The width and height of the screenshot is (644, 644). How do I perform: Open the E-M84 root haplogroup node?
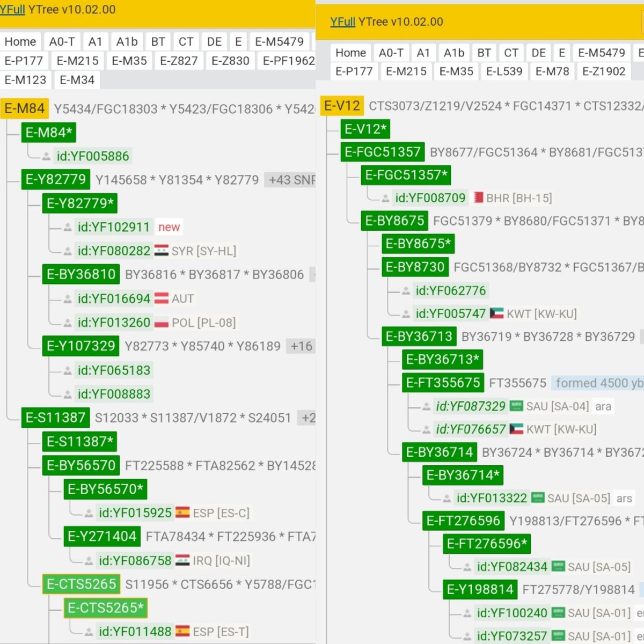[x=24, y=109]
